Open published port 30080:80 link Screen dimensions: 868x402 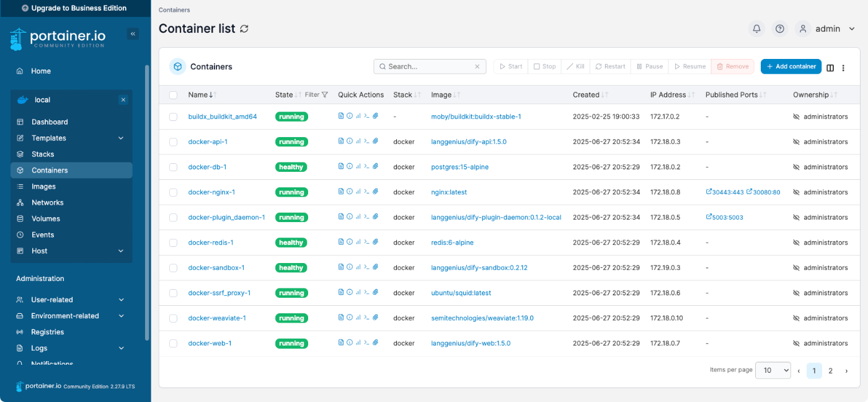point(763,192)
